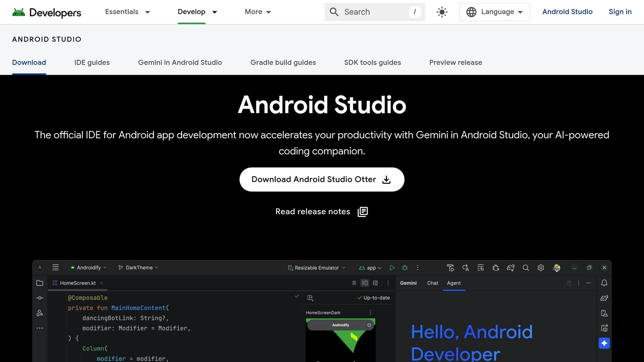Clear Gemini conversation with trash icon
Image resolution: width=644 pixels, height=362 pixels.
[569, 283]
